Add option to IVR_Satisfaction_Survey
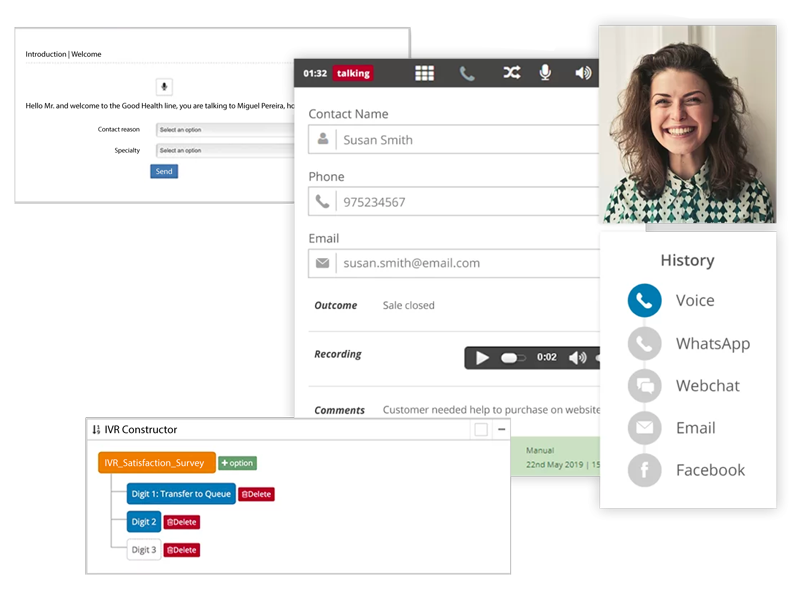The height and width of the screenshot is (602, 800). pos(238,463)
